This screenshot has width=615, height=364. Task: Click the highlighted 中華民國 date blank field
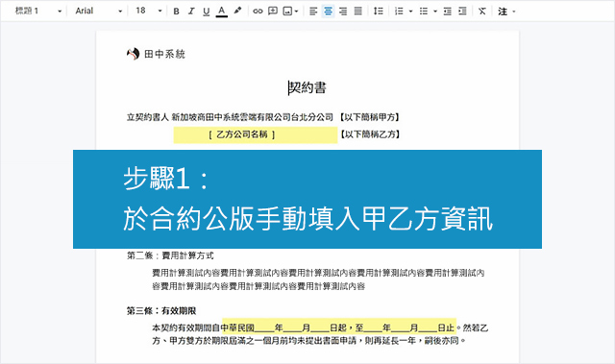339,328
